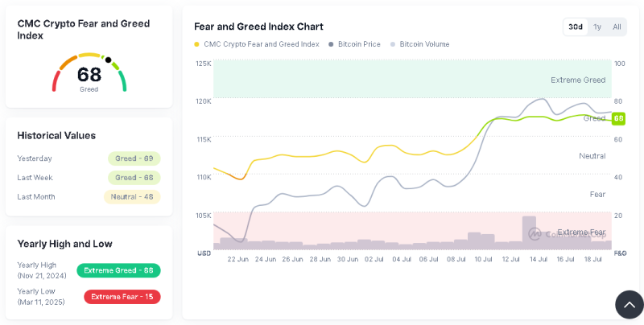Click the Last Month row label
The image size is (644, 325).
[36, 197]
